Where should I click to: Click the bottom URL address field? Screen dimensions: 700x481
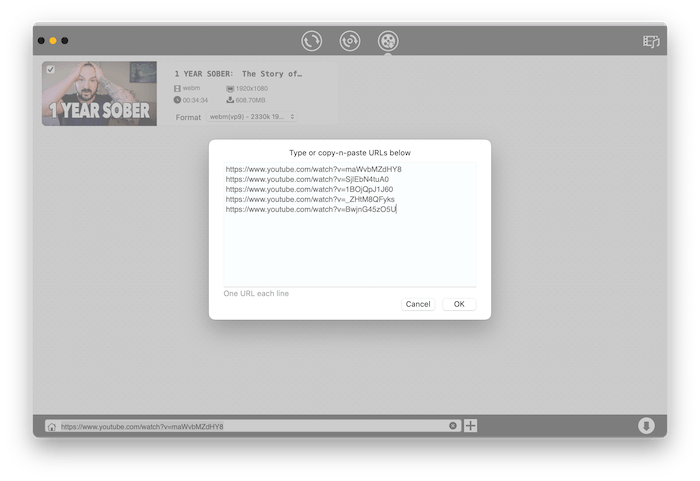[x=250, y=426]
